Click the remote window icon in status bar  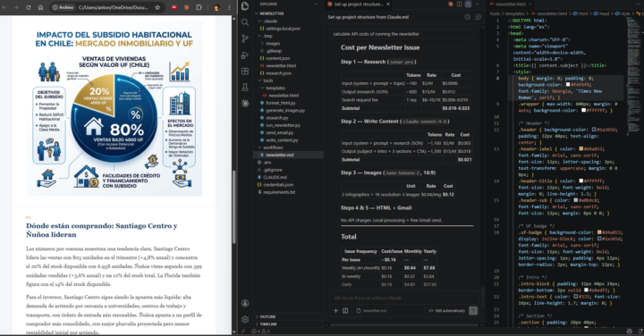coord(243,331)
